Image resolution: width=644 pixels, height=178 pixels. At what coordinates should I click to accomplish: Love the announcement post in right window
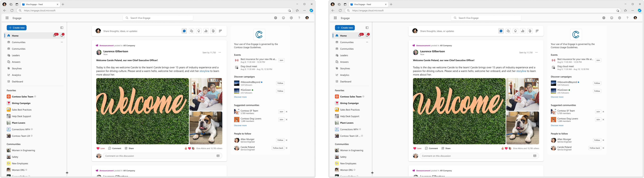(417, 148)
